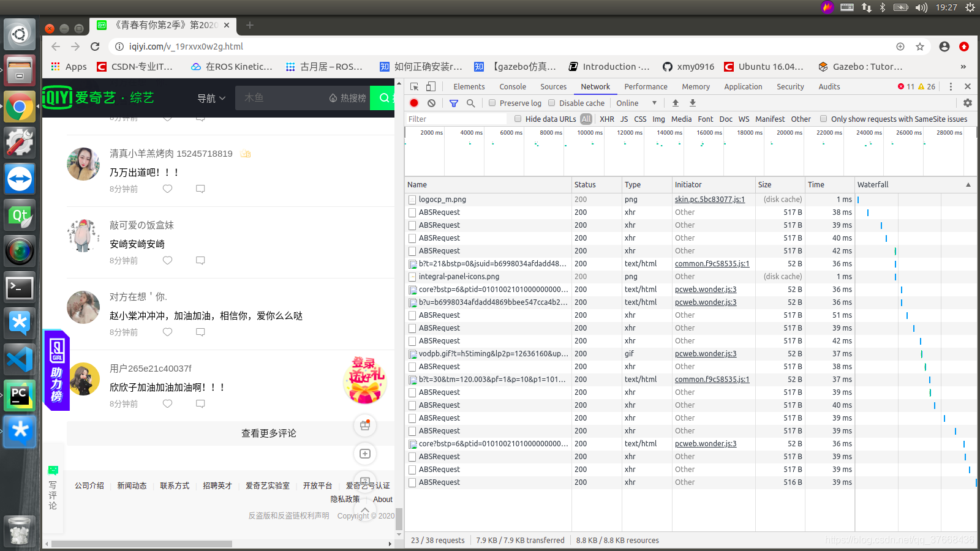Toggle the network filter funnel icon
Image resolution: width=980 pixels, height=551 pixels.
click(x=454, y=103)
